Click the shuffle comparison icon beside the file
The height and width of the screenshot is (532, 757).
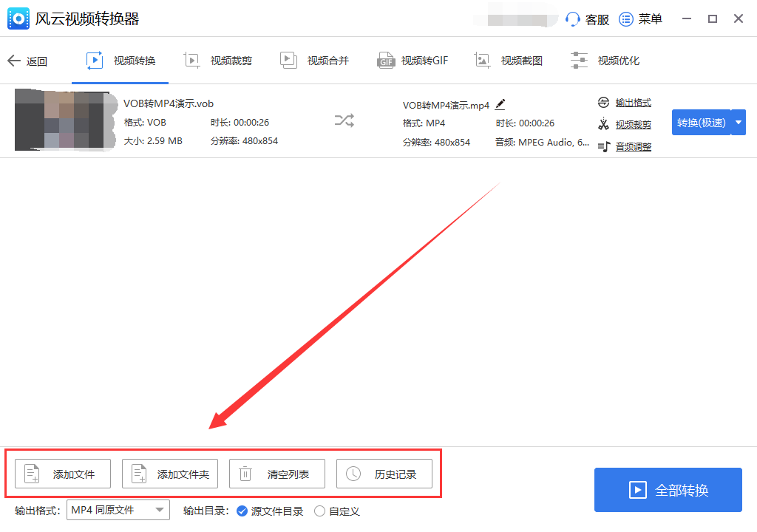343,120
